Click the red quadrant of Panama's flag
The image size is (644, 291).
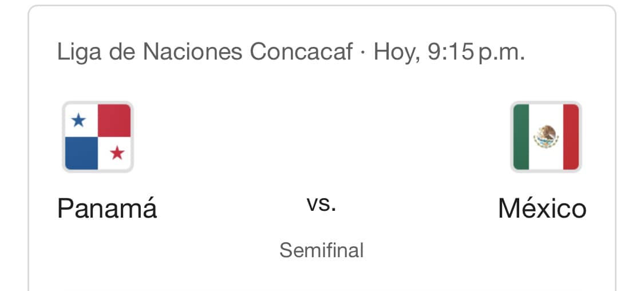114,120
